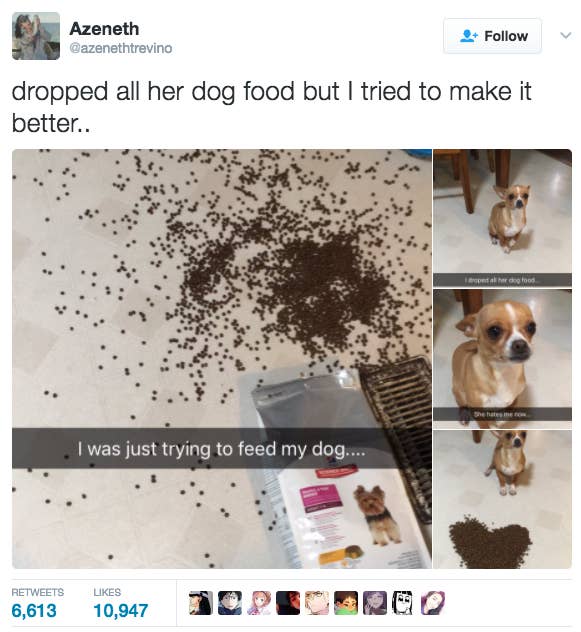View the 10,947 likes list
The width and height of the screenshot is (581, 632).
click(x=121, y=603)
